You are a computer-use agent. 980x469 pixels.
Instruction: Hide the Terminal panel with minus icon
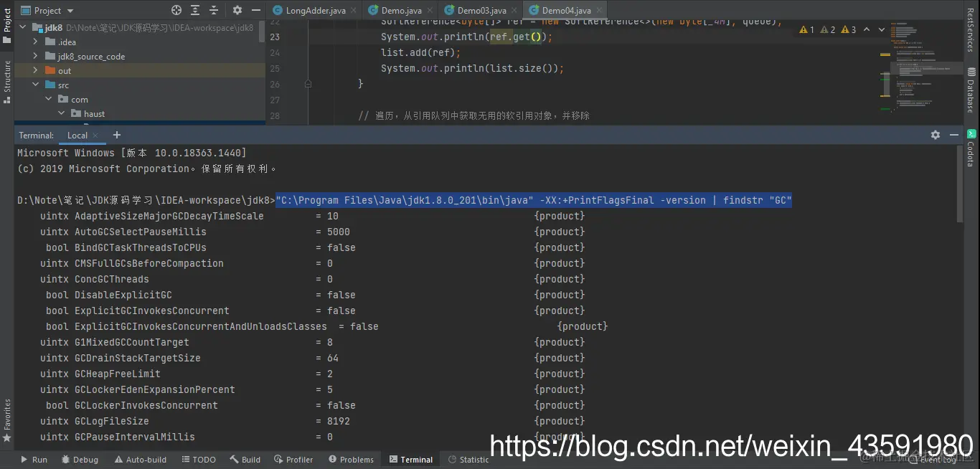coord(954,135)
